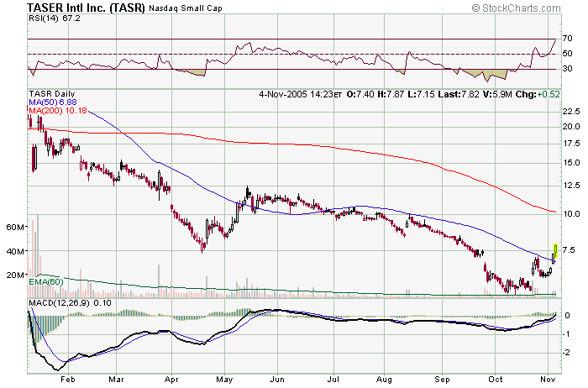Click the V:5.9M volume value
The image size is (588, 388).
[497, 94]
